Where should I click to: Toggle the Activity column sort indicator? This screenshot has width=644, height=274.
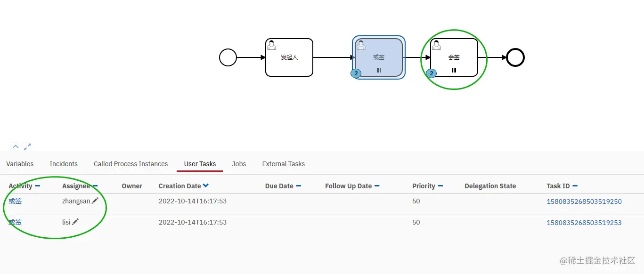pos(38,186)
